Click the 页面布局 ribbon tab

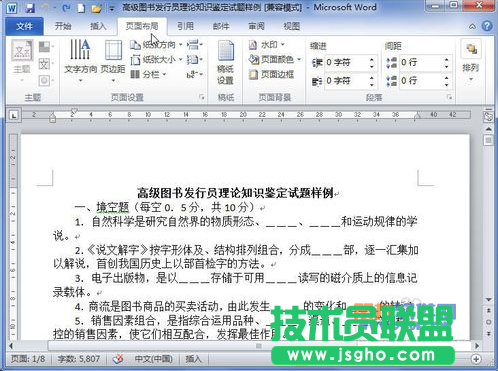(142, 26)
